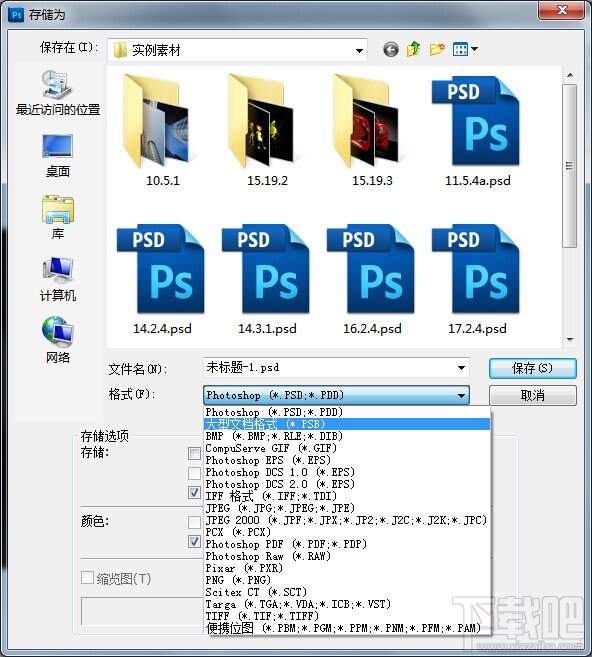
Task: Toggle second unchecked checkbox under 存储
Action: (x=194, y=473)
